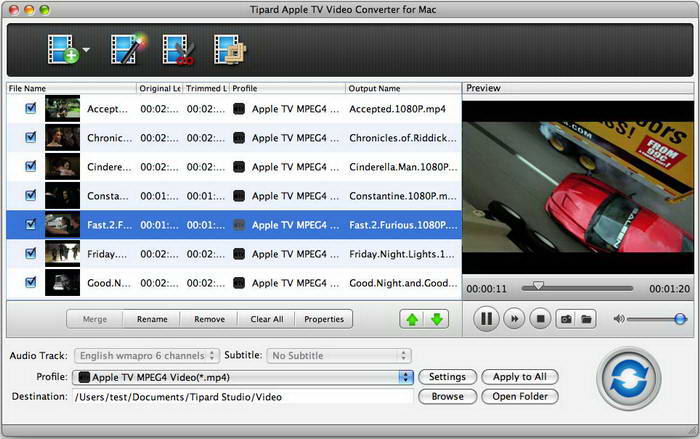This screenshot has height=439, width=700.
Task: Uncheck the Friday Night Lights checkbox
Action: click(x=30, y=253)
